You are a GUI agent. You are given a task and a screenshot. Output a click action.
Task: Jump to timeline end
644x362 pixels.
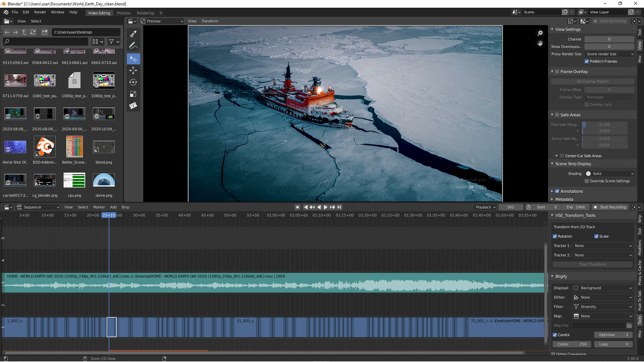point(339,207)
